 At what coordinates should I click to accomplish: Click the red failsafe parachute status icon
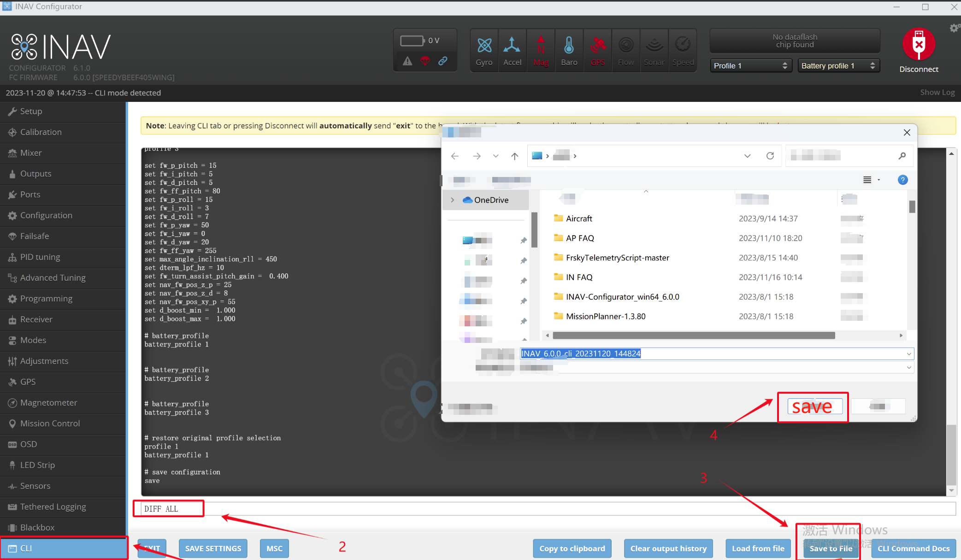coord(425,61)
